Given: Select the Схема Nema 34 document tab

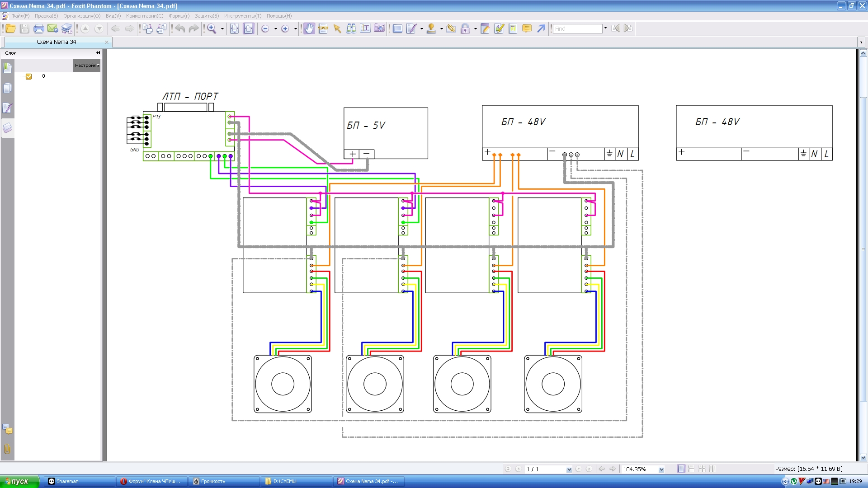Looking at the screenshot, I should click(57, 42).
